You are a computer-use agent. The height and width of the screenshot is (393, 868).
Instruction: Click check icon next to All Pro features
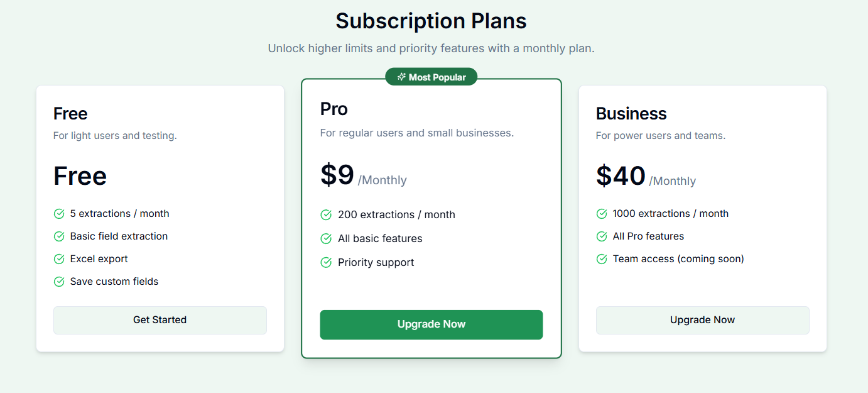click(x=602, y=236)
